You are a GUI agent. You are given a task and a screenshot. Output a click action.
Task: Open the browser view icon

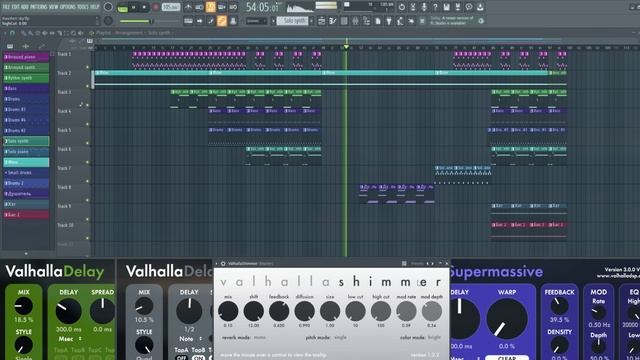[x=367, y=21]
